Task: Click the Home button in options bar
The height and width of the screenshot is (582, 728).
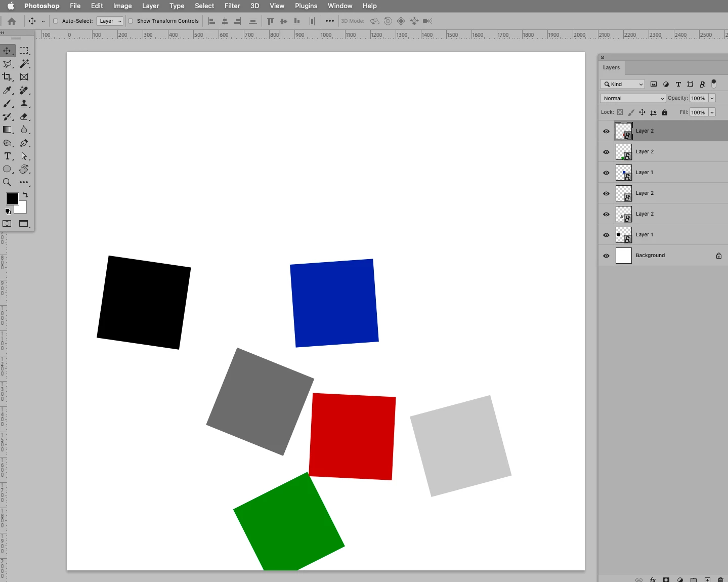Action: (12, 21)
